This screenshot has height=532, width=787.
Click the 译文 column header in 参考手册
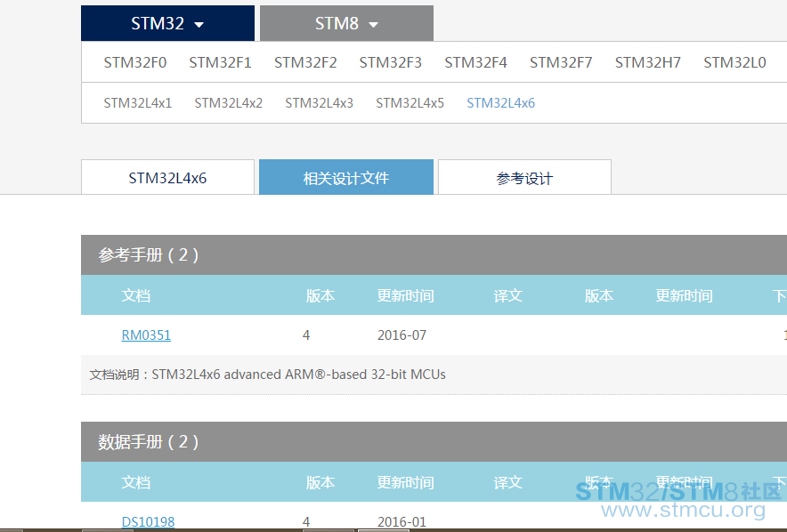coord(508,295)
